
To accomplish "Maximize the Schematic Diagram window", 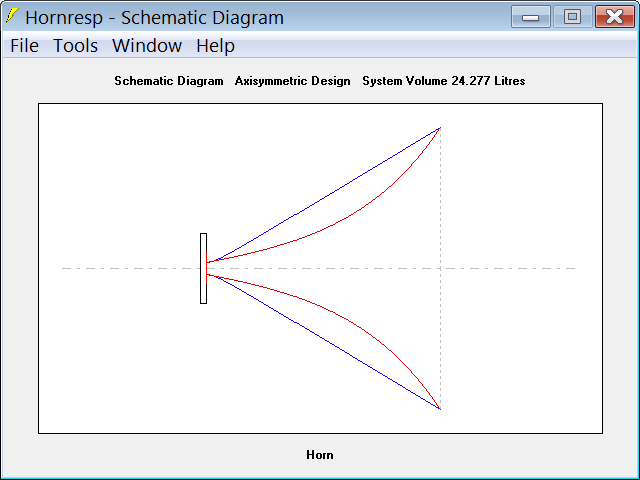I will point(572,17).
